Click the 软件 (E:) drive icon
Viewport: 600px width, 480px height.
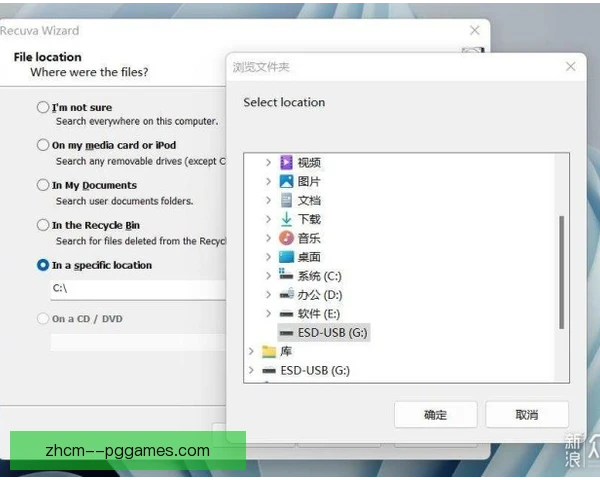tap(286, 314)
